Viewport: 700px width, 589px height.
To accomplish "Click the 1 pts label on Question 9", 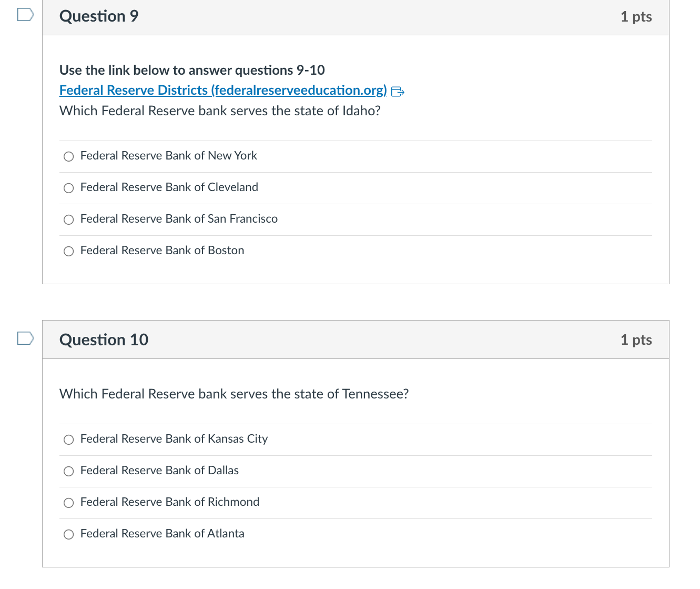I will [636, 16].
